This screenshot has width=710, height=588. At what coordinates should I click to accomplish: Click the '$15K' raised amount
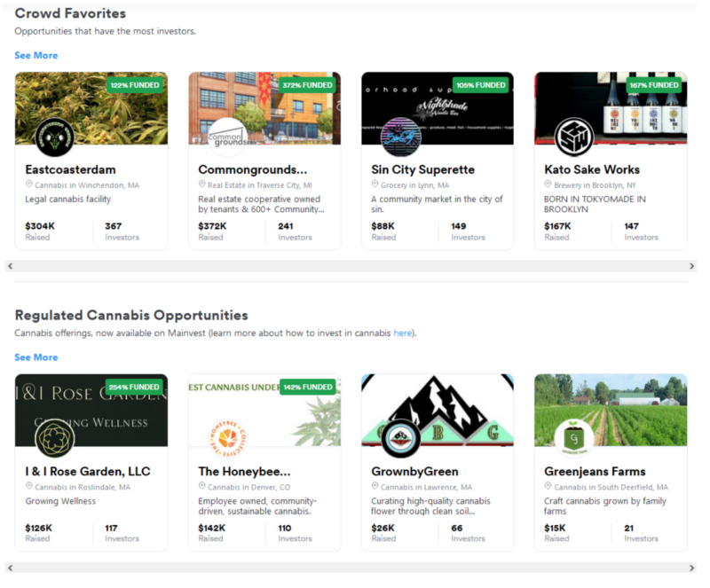pos(555,528)
